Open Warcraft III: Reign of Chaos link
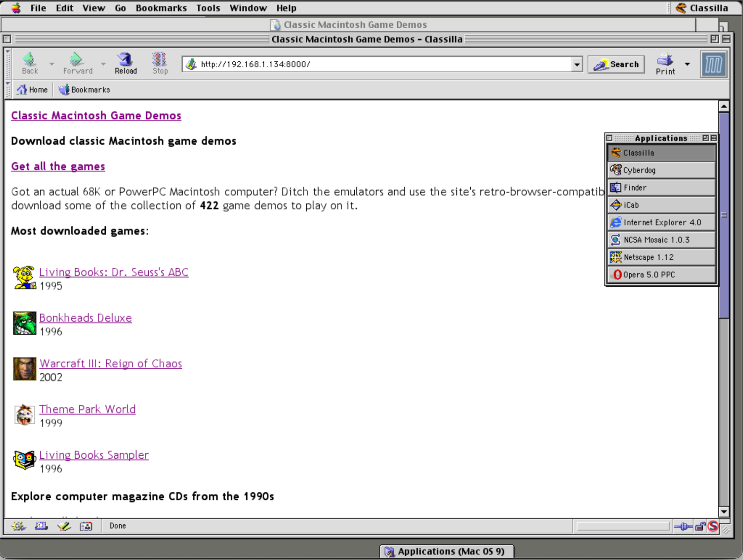Screen dimensions: 743x560 coord(111,363)
